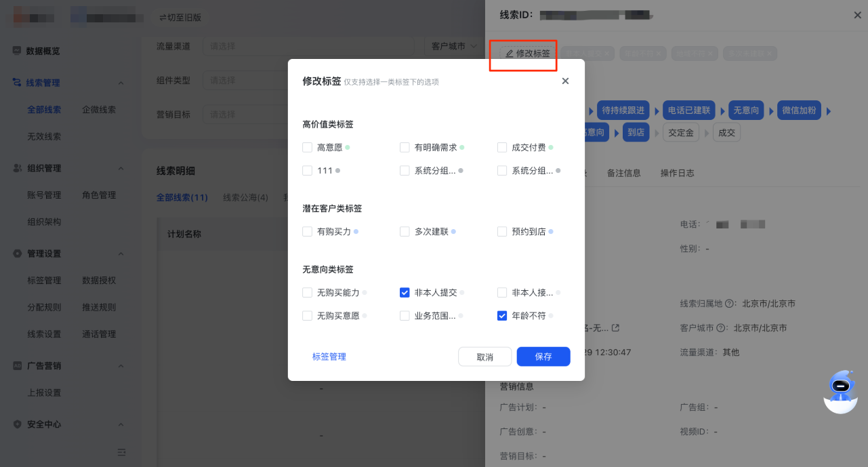The width and height of the screenshot is (868, 467).
Task: Uncheck the 非本人提交 checkbox
Action: point(405,292)
